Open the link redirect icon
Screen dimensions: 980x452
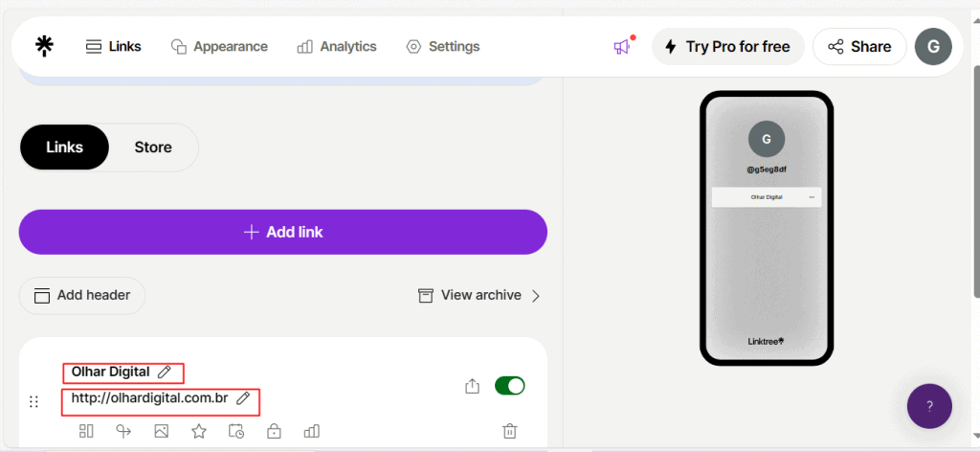pyautogui.click(x=123, y=431)
